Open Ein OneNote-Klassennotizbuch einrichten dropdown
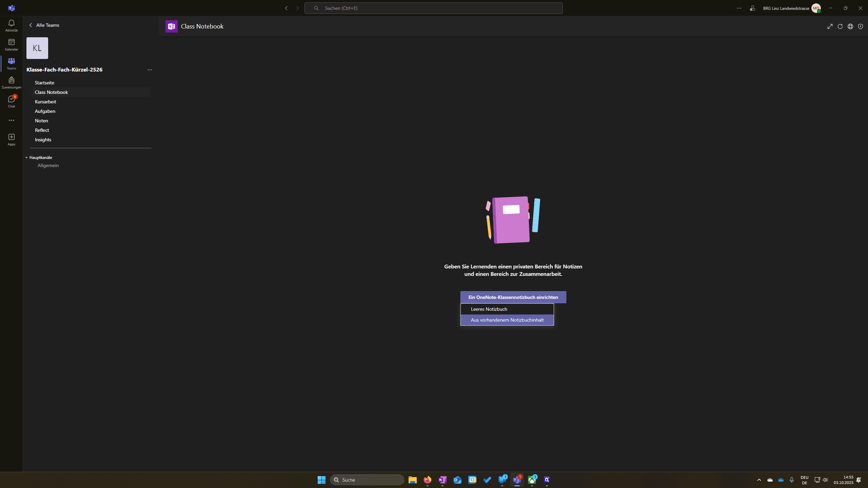868x488 pixels. click(x=513, y=297)
